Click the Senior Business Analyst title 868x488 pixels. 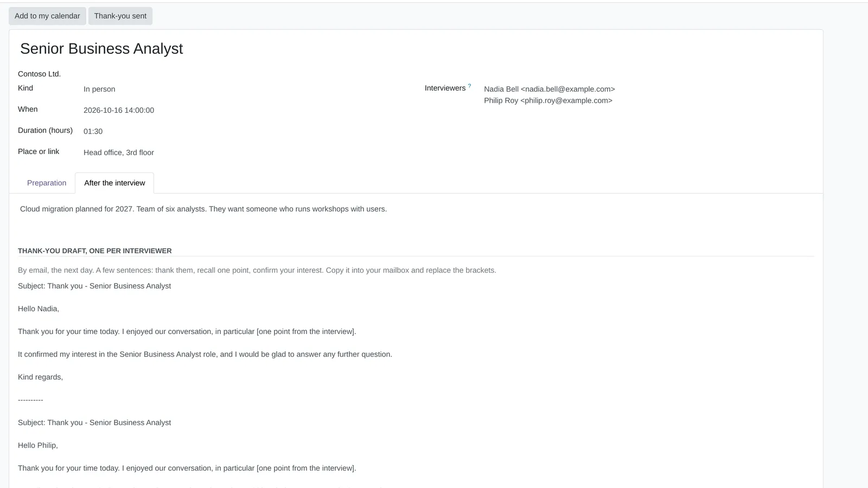pyautogui.click(x=101, y=49)
